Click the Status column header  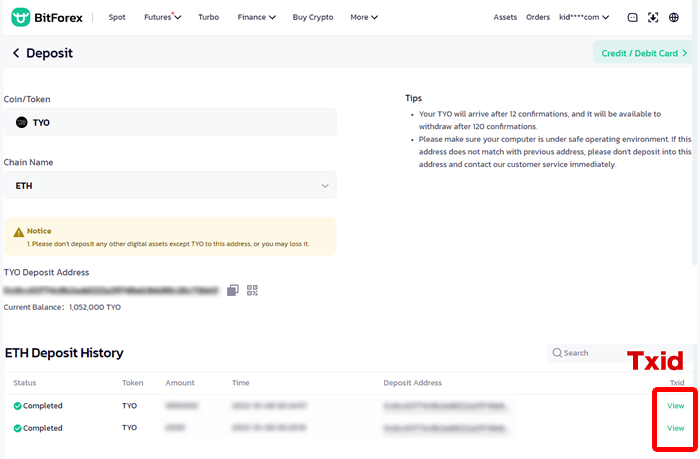click(25, 383)
